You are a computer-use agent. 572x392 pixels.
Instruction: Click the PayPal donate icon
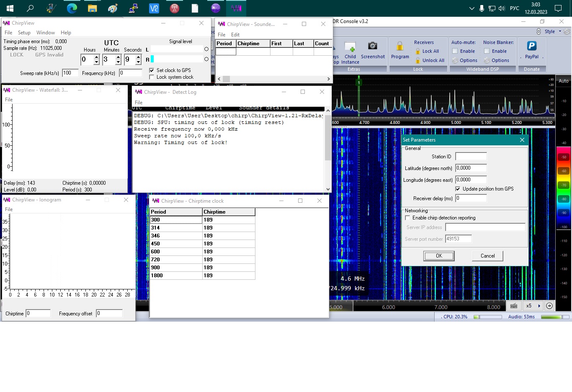coord(531,46)
